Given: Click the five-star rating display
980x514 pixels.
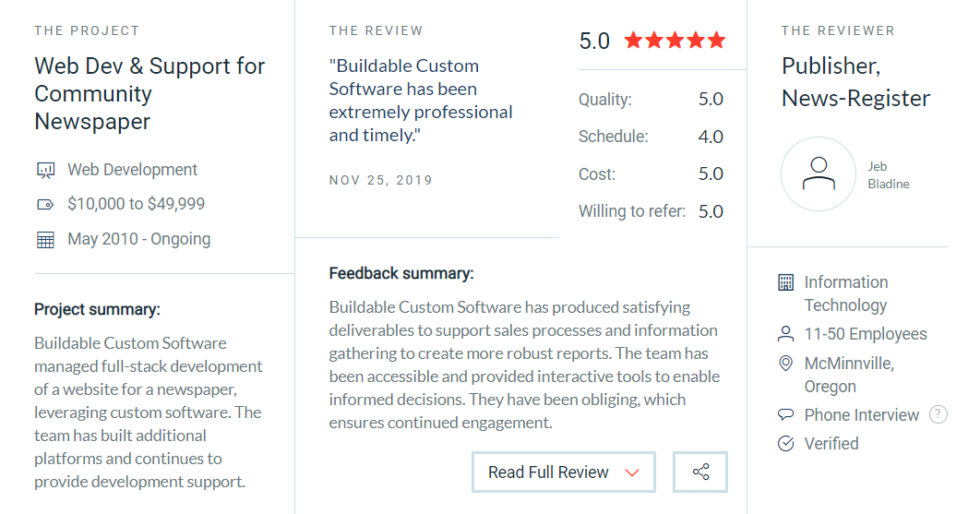Looking at the screenshot, I should click(675, 41).
